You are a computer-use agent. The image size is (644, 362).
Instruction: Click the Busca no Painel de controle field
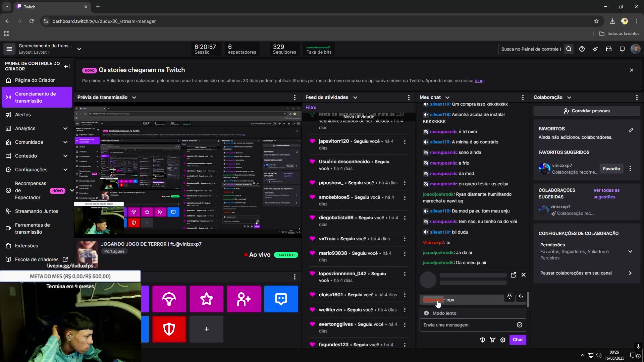coord(531,49)
